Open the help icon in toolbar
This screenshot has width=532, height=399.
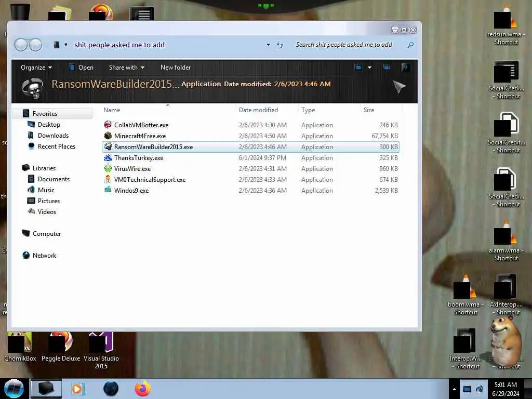(x=405, y=68)
